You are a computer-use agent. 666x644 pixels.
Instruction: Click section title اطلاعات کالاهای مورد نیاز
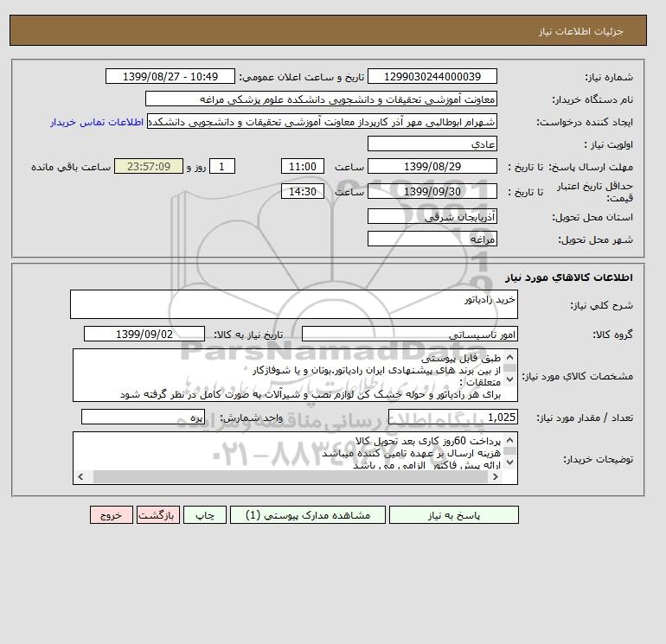569,277
